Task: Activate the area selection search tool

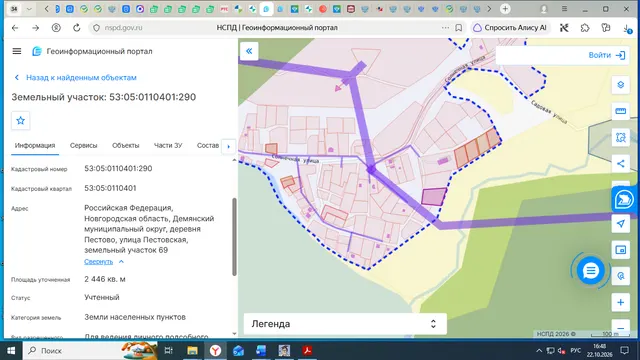Action: click(x=620, y=138)
